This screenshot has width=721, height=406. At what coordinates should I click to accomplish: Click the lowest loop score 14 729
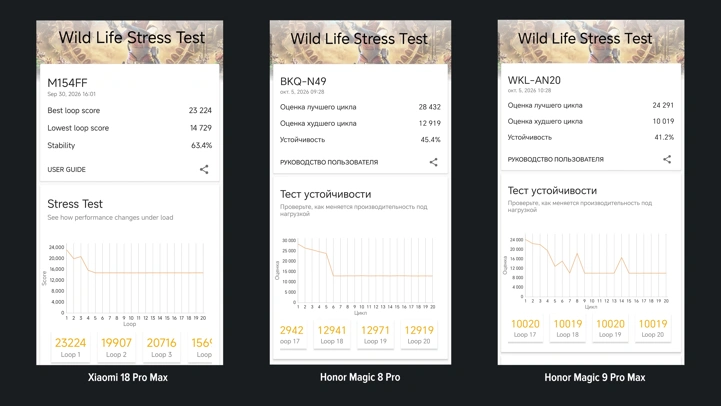(x=201, y=128)
